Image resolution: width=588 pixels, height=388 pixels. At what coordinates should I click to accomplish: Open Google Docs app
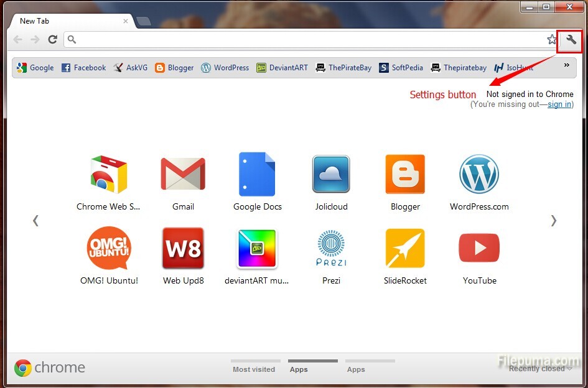coord(257,175)
